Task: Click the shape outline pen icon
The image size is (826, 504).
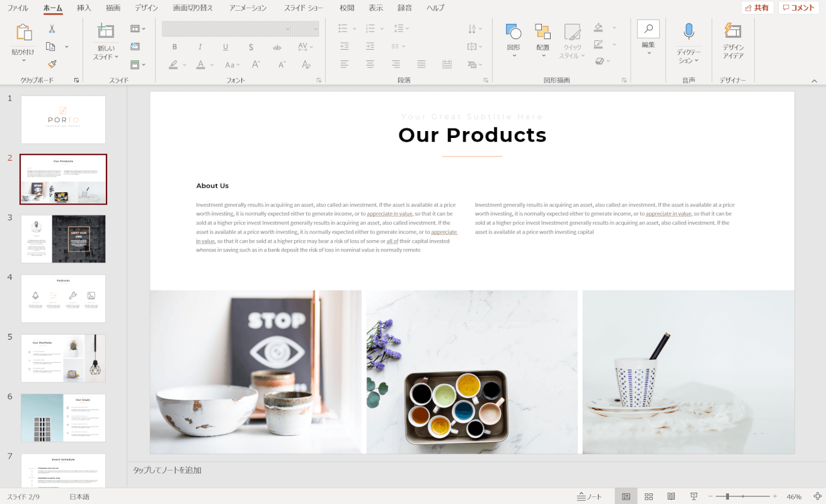Action: 598,44
